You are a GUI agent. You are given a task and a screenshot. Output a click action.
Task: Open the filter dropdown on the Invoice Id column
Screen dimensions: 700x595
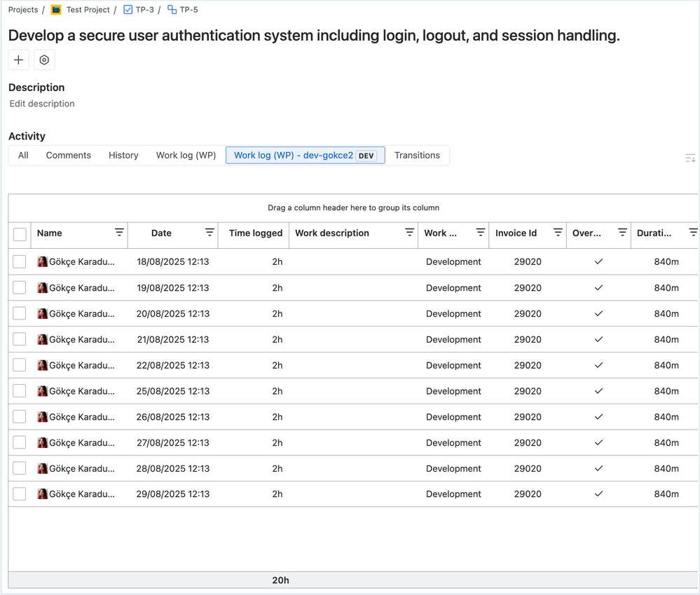point(558,233)
